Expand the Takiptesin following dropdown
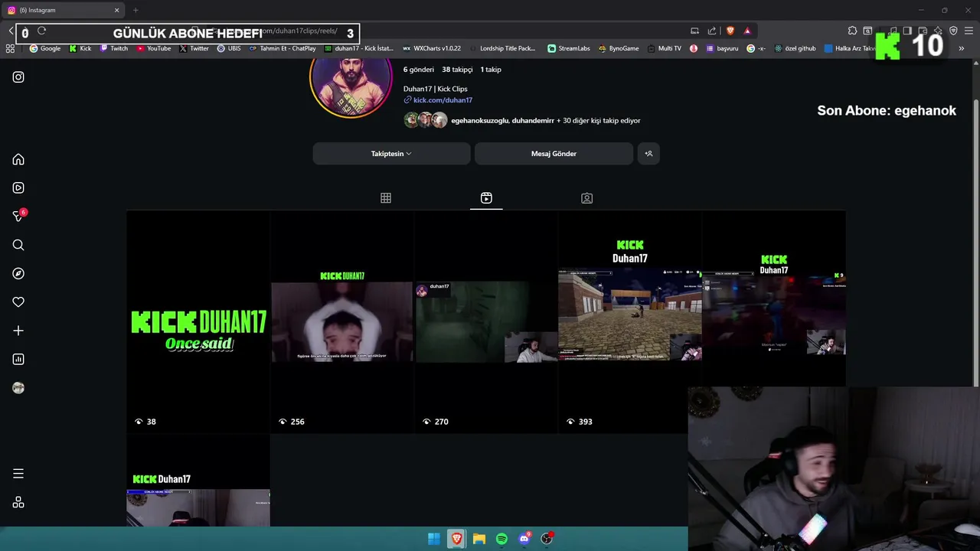 click(391, 154)
